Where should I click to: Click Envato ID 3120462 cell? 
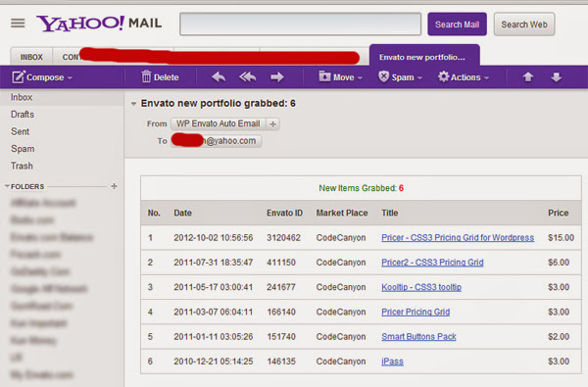pyautogui.click(x=283, y=238)
